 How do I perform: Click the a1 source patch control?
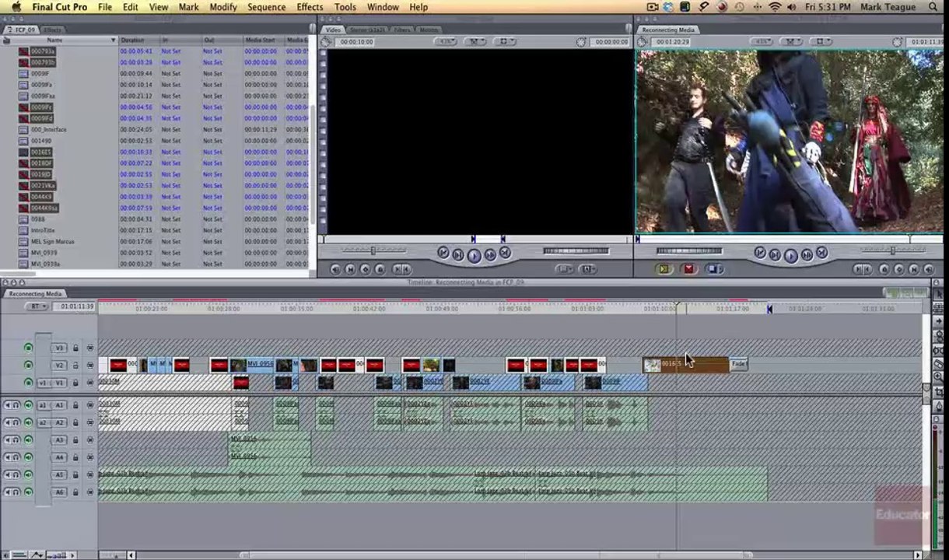tap(43, 405)
